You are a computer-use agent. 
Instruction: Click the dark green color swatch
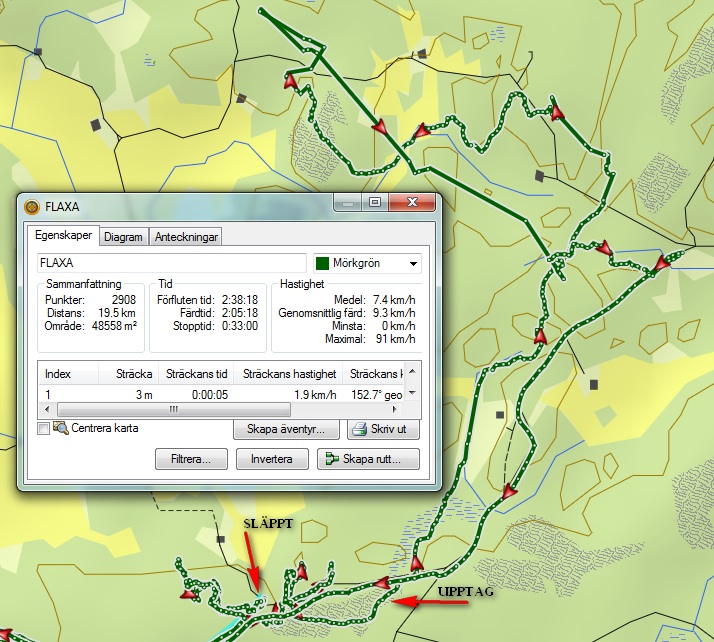coord(323,264)
